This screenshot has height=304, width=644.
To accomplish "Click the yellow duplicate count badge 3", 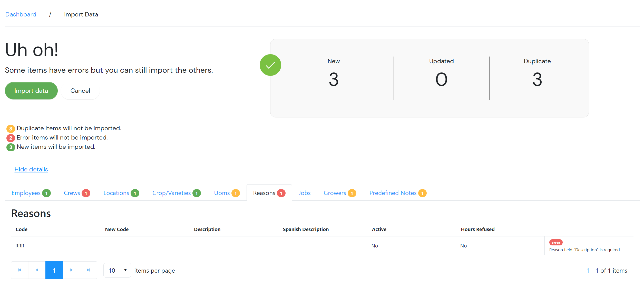I will (11, 128).
